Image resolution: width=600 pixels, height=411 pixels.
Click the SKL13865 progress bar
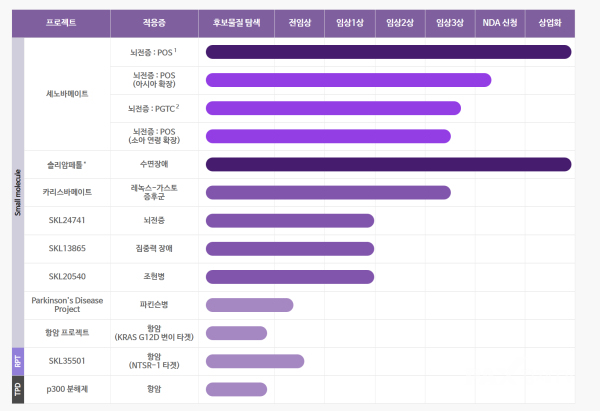tap(290, 249)
